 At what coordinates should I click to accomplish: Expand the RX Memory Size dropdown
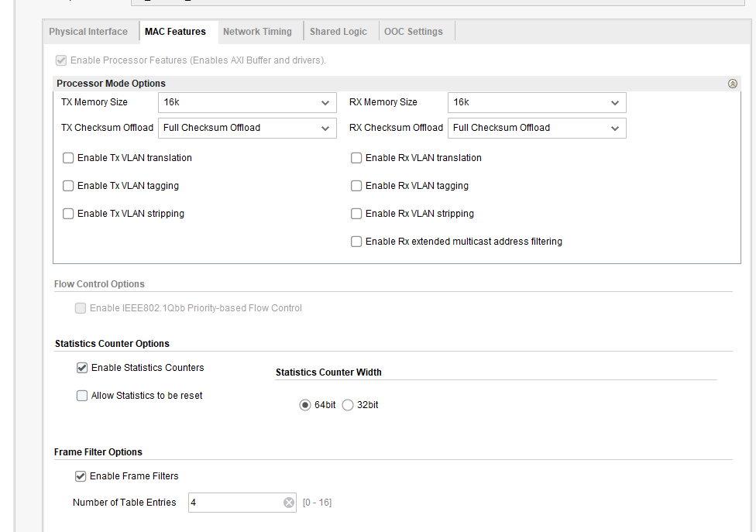click(537, 103)
